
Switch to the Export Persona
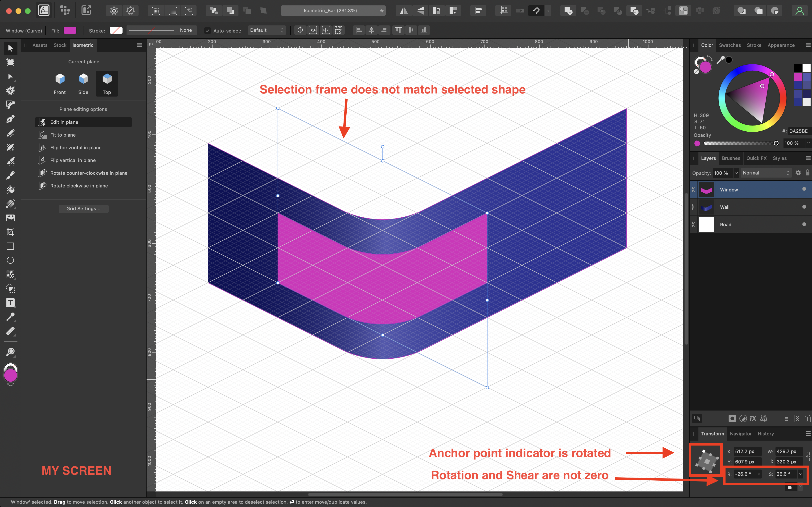click(86, 10)
